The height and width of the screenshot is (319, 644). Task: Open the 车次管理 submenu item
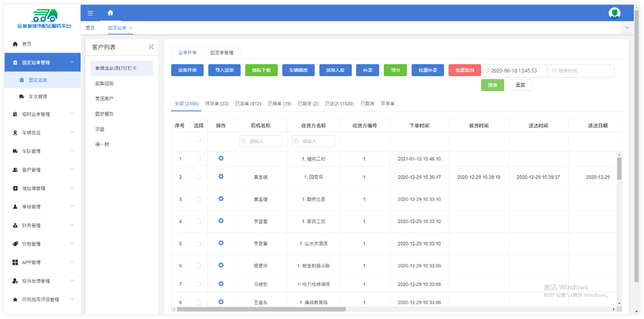point(43,97)
